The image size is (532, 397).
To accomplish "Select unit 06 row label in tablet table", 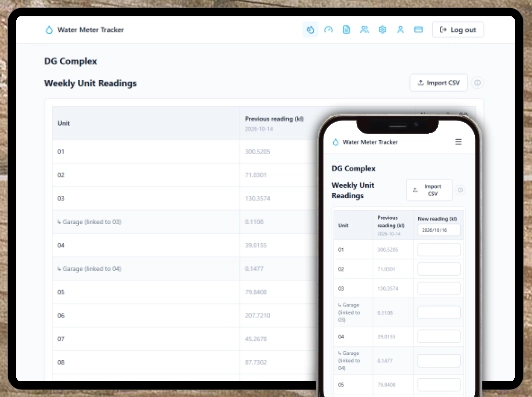I will 61,316.
